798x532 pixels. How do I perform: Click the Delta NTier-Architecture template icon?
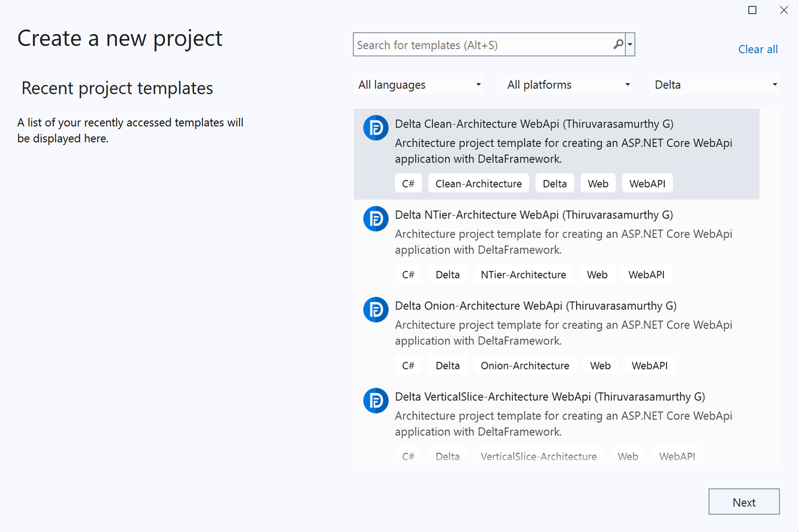coord(376,219)
